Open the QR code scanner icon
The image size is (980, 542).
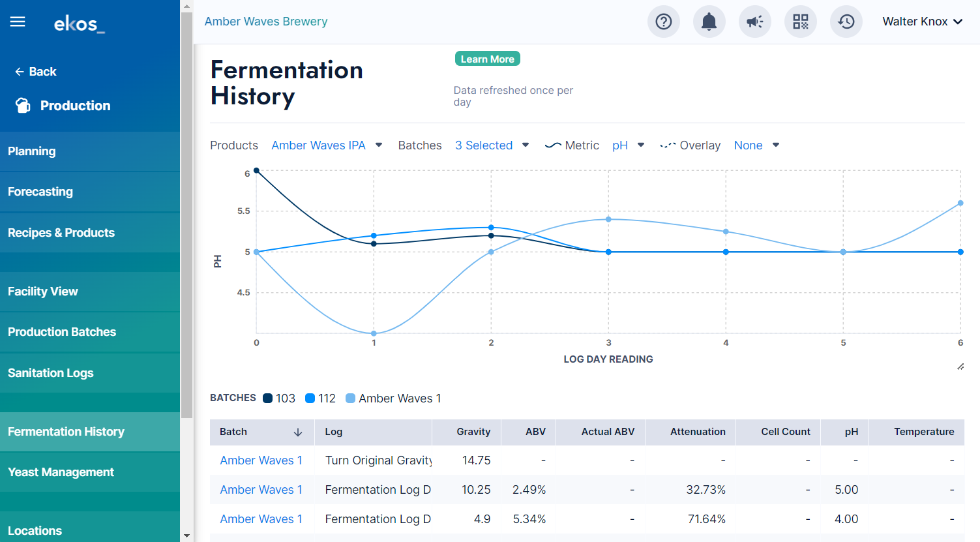pos(801,22)
